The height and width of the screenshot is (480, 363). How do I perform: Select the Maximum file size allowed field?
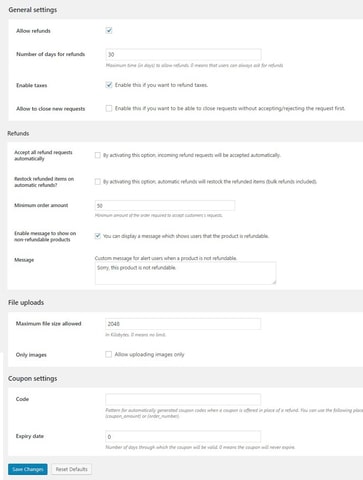click(183, 324)
